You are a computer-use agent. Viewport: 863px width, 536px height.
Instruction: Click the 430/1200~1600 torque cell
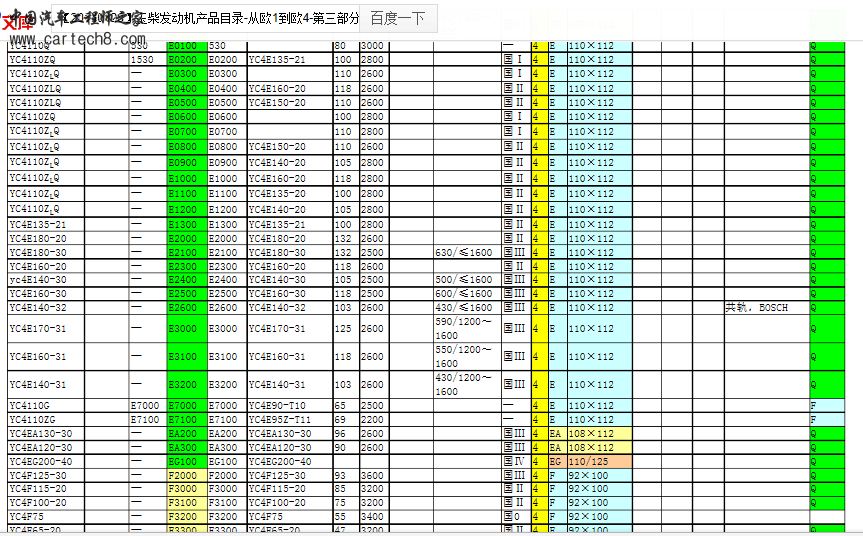pos(467,385)
